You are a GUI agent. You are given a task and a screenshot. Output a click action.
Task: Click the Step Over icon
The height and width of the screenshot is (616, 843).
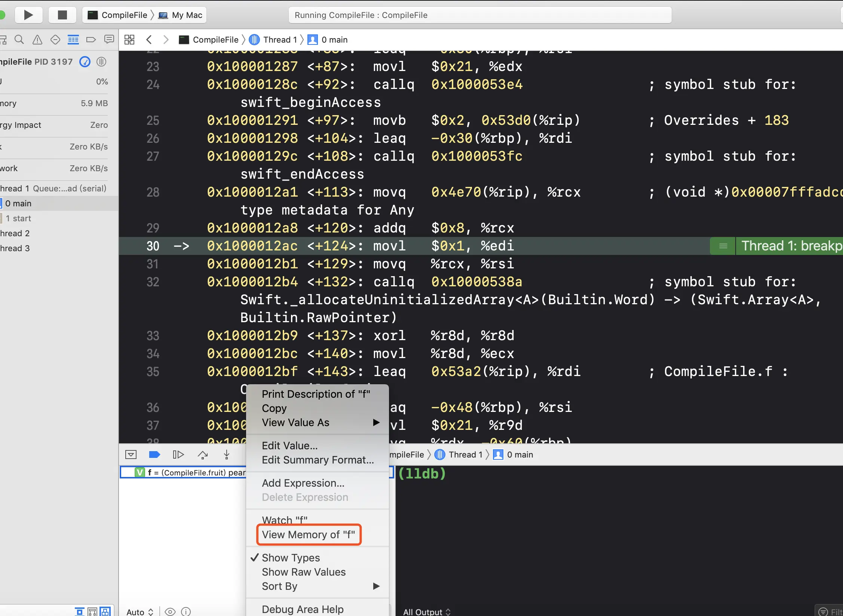203,455
